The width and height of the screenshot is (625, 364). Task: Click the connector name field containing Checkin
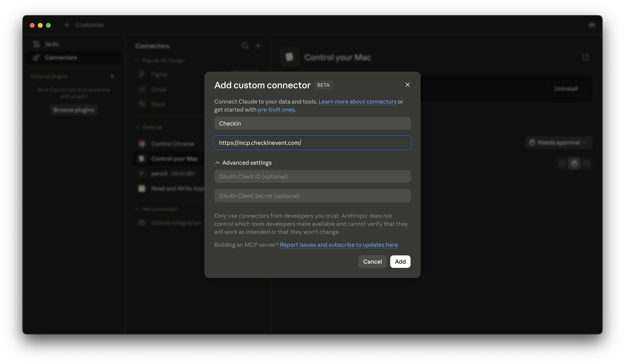coord(312,123)
